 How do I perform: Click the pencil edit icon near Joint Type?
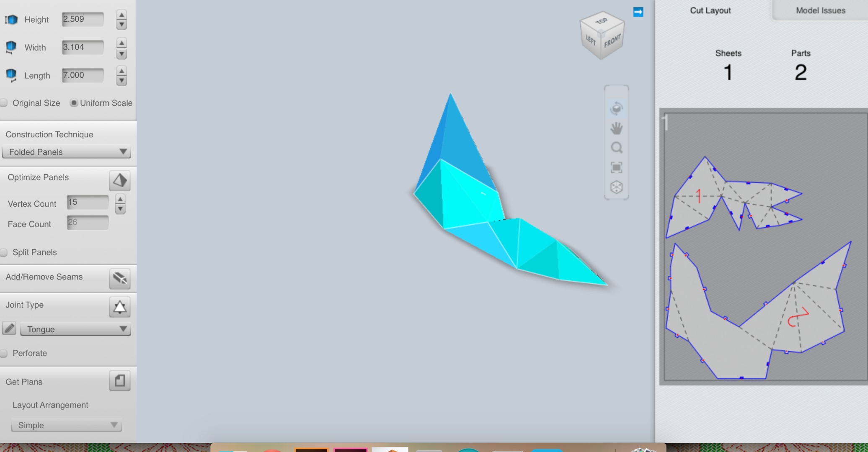9,329
